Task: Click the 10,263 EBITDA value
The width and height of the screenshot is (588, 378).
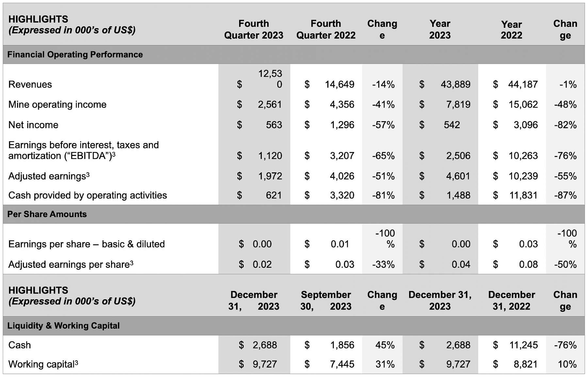Action: (523, 156)
